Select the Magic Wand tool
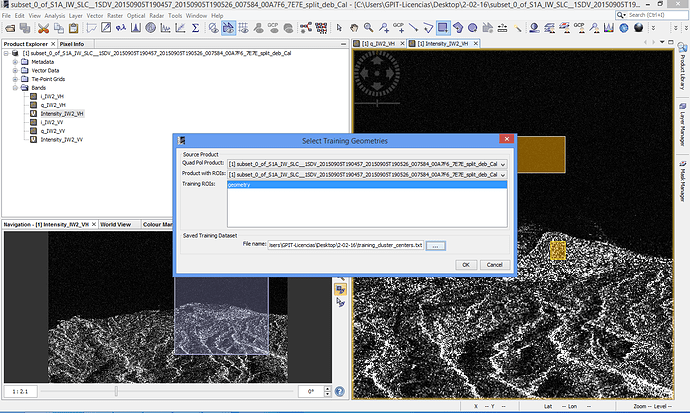This screenshot has height=413, width=690. point(518,28)
